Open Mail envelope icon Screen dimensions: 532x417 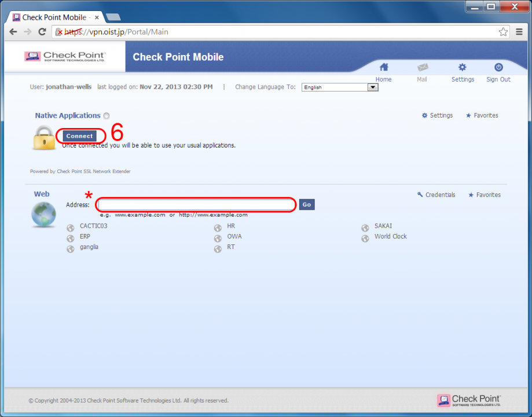(x=422, y=68)
